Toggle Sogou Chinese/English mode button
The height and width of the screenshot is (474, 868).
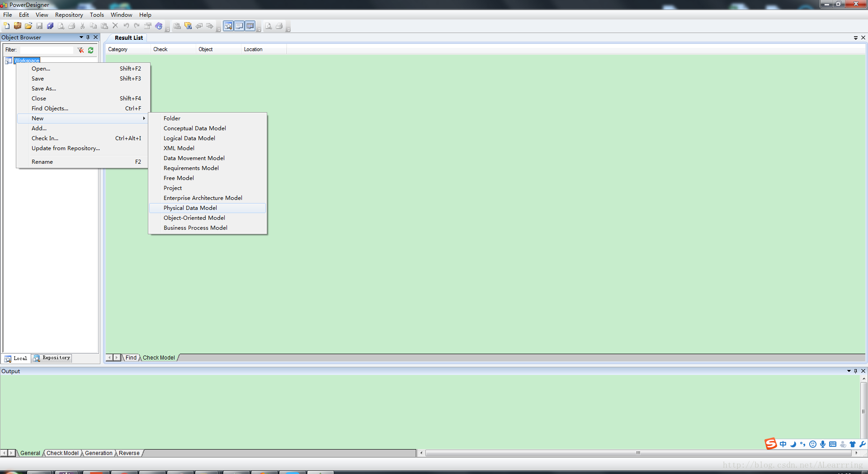point(783,444)
